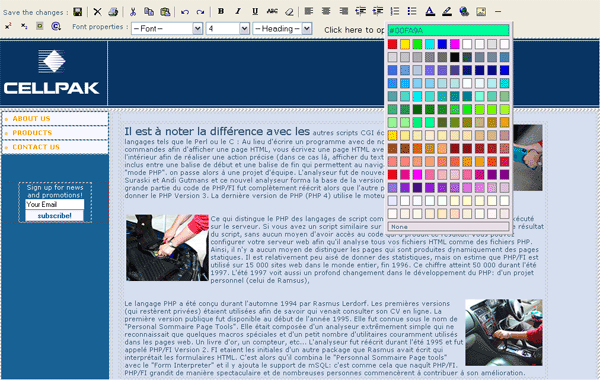Insert the copyright special character
This screenshot has width=600, height=380.
point(56,26)
